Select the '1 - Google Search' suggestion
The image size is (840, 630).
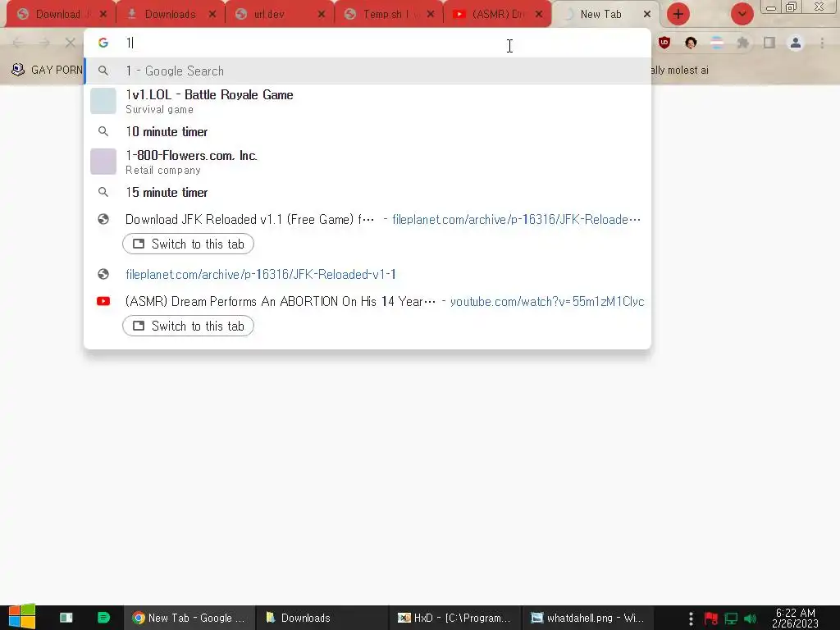tap(367, 71)
